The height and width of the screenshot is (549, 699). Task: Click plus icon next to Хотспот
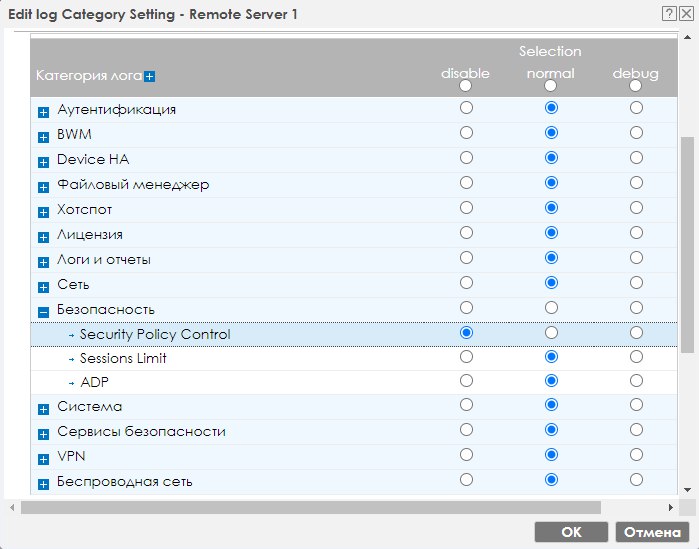tap(43, 211)
